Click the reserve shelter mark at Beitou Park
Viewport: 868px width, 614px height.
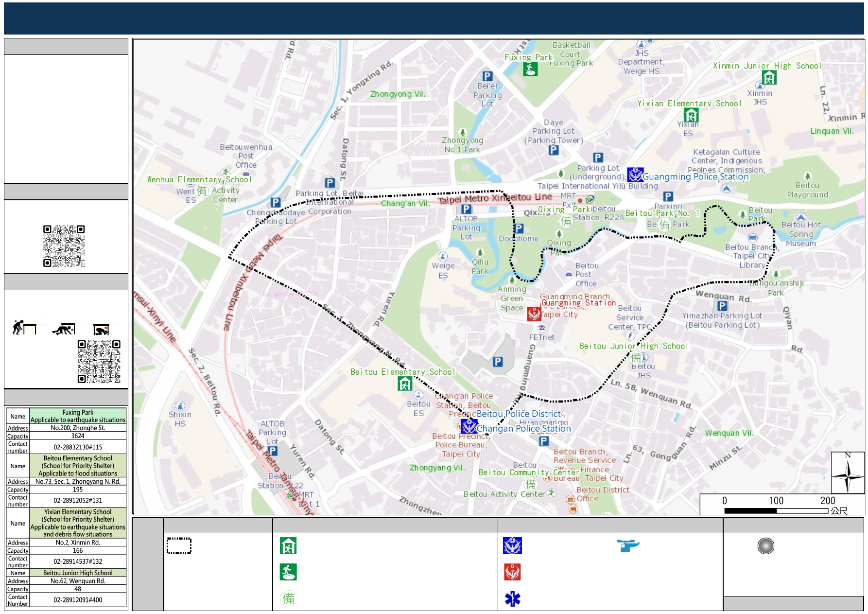coord(665,225)
